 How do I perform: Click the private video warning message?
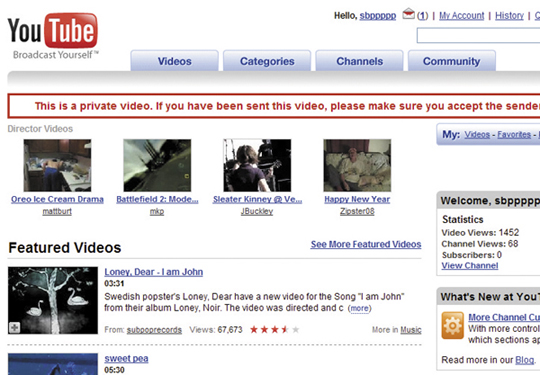point(287,106)
